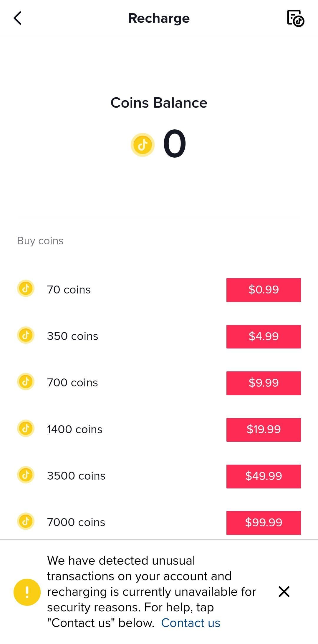The image size is (318, 644).
Task: Tap coin icon next to 7000 coins
Action: pos(26,521)
